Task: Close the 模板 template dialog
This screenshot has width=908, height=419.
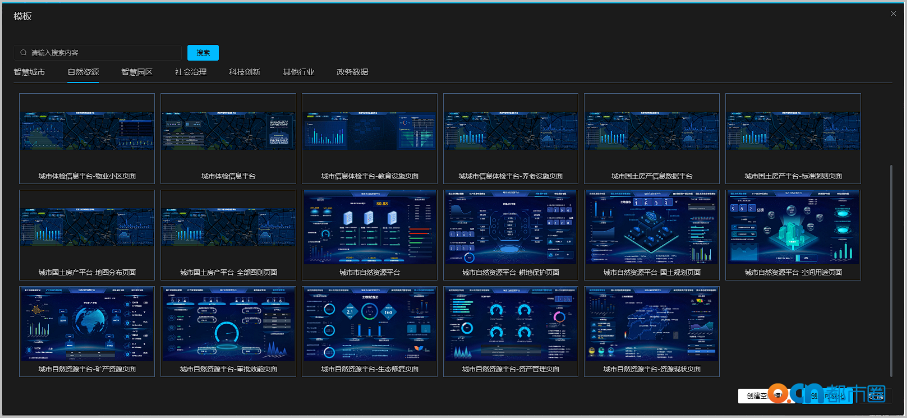Action: tap(893, 13)
